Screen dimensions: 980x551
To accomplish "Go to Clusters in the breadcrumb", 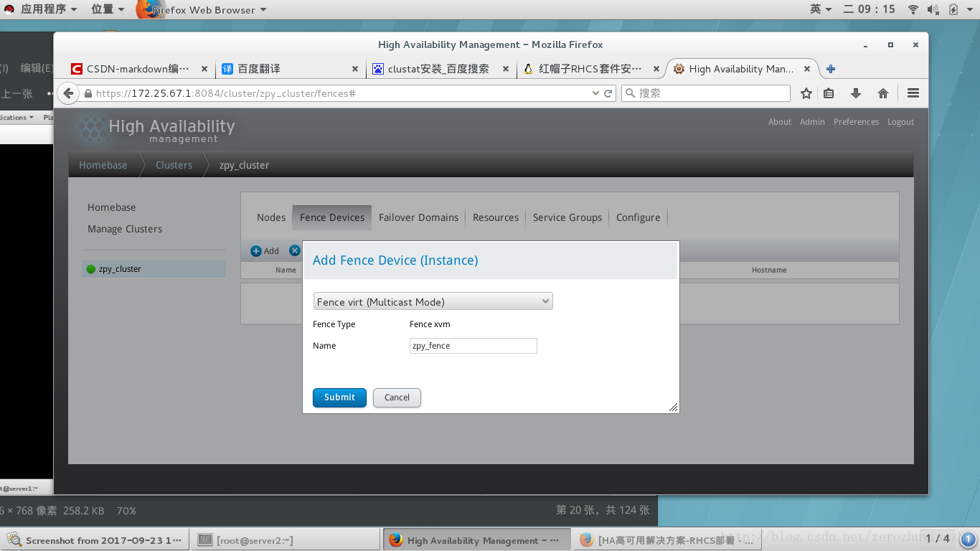I will [174, 165].
